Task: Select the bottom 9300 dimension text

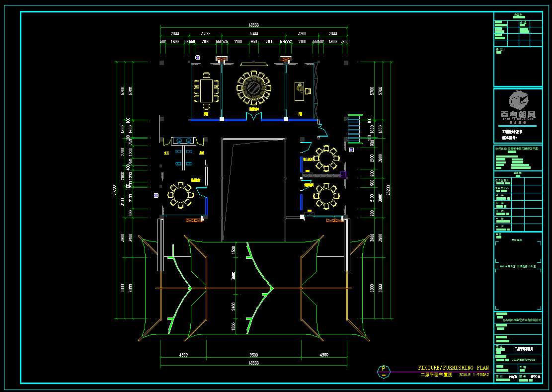Action: [x=253, y=355]
